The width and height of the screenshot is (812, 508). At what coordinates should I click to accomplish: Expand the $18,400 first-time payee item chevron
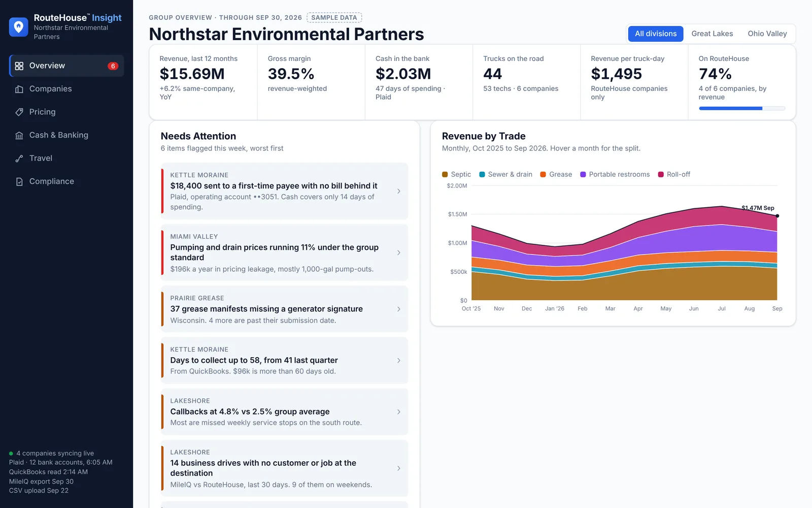399,191
